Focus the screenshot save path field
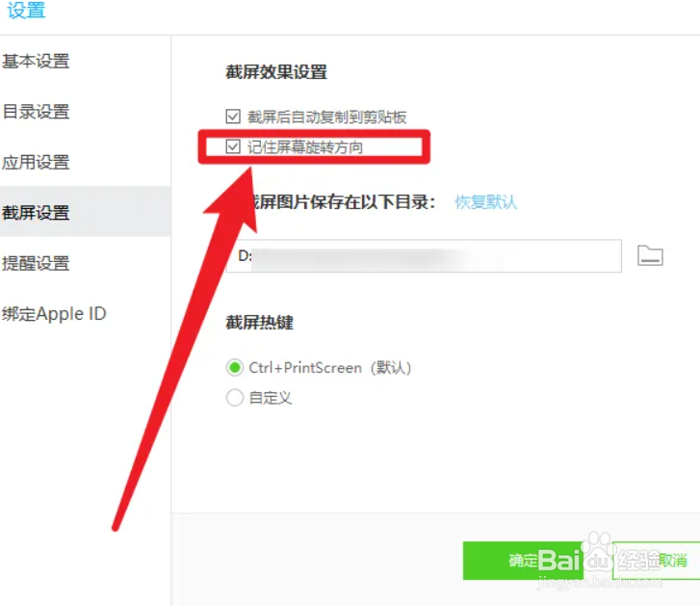 [x=424, y=256]
